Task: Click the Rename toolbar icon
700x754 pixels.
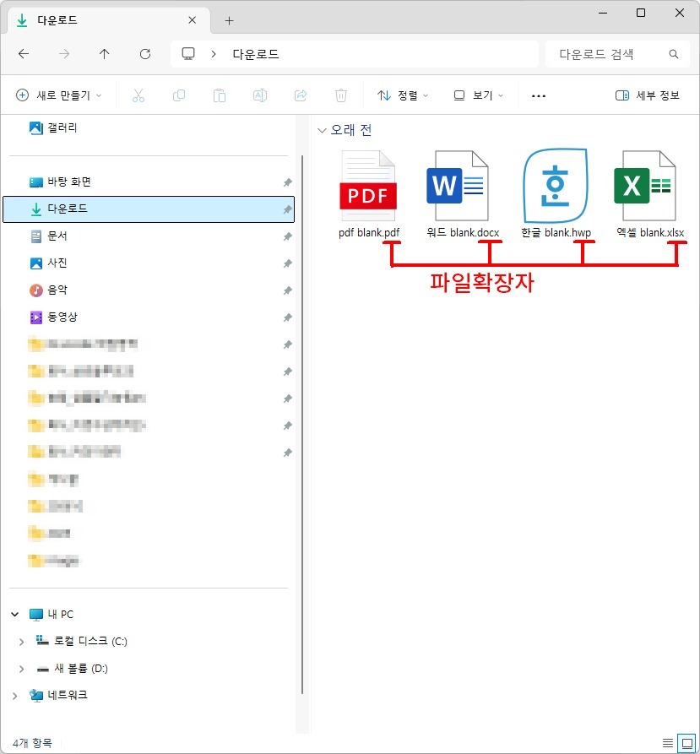Action: click(260, 95)
